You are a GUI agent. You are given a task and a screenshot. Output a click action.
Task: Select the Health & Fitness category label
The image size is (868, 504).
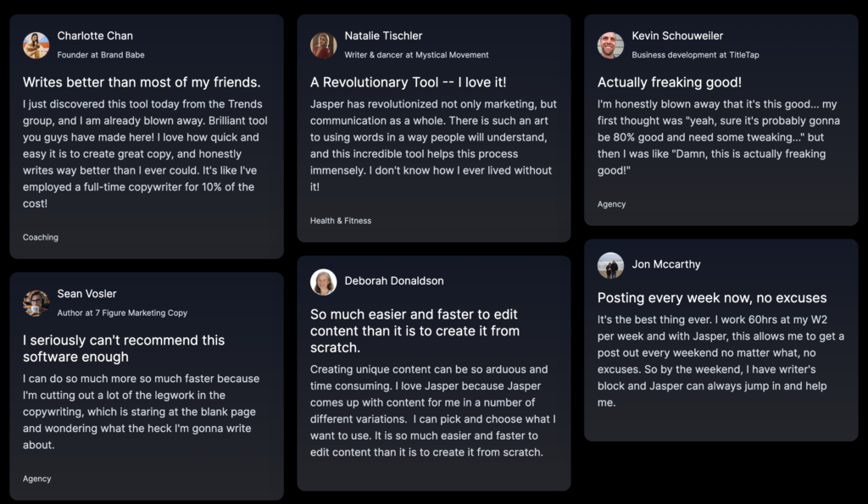[341, 221]
